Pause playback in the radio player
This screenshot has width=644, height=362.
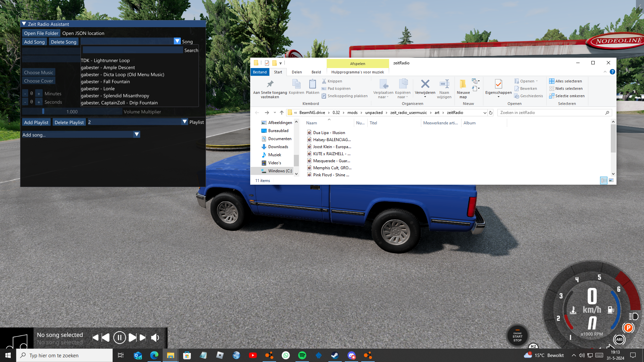click(x=119, y=338)
